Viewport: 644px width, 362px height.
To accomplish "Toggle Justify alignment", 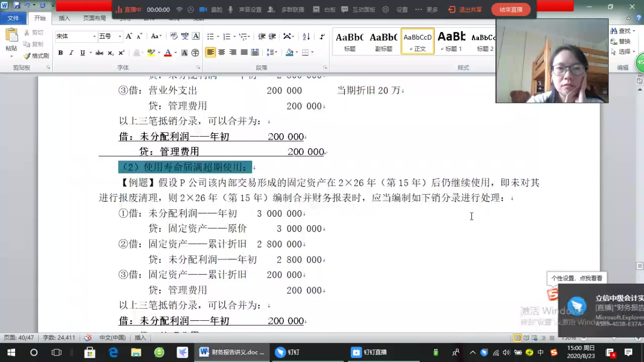I will pyautogui.click(x=244, y=52).
